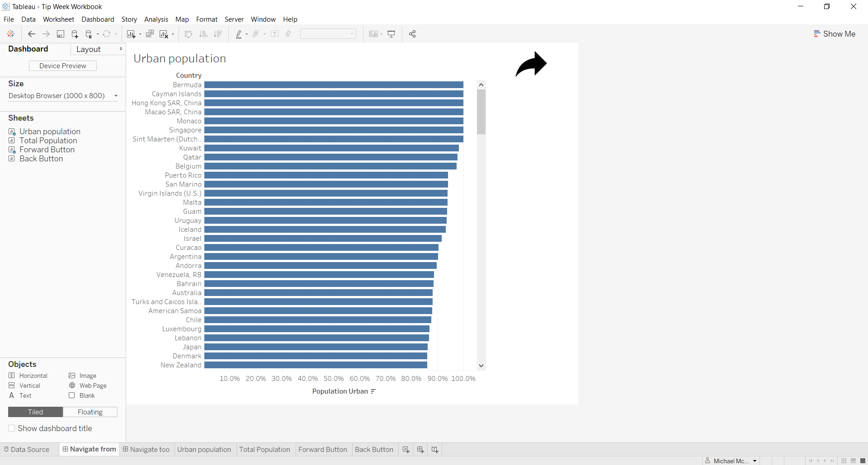Open the Analysis menu

click(x=156, y=19)
